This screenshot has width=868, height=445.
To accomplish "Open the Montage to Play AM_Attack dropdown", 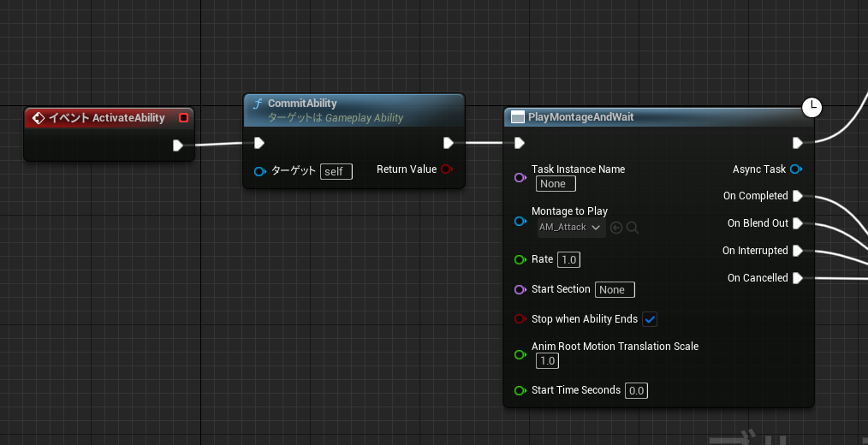I will tap(570, 228).
